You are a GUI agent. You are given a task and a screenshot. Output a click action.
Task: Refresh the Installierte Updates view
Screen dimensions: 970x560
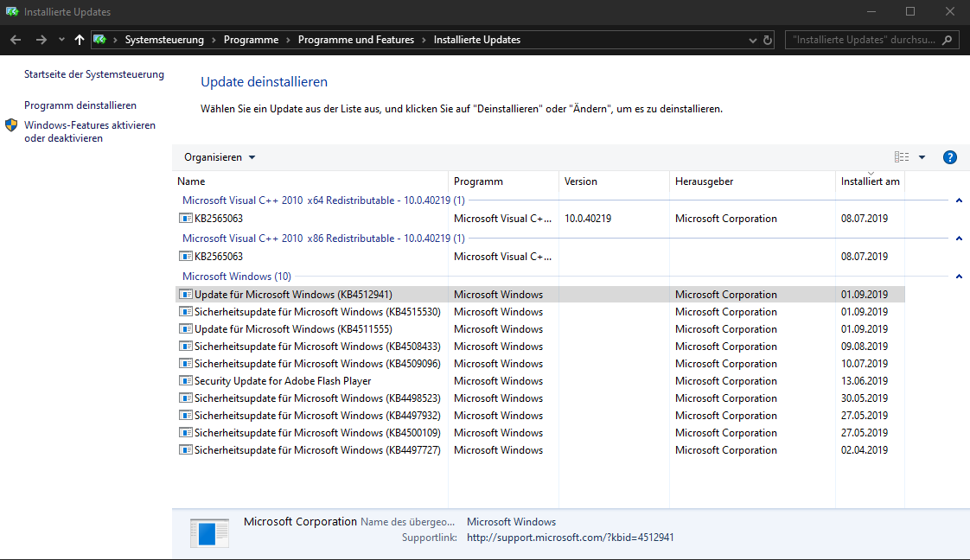[768, 40]
